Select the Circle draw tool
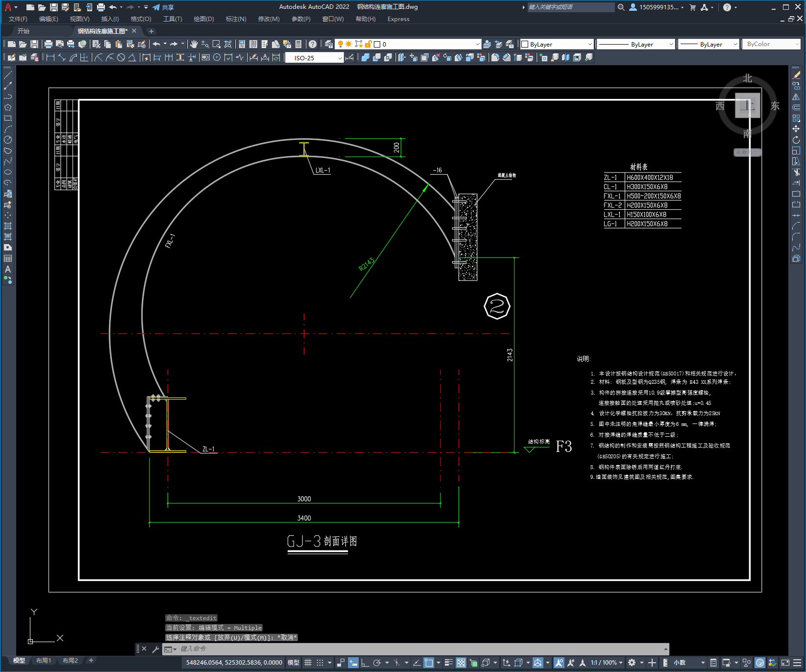806x672 pixels. (8, 140)
